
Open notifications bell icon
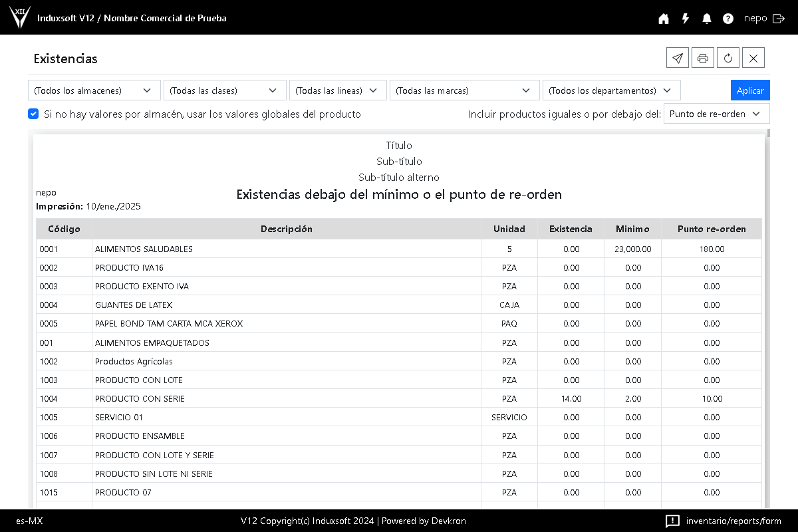pos(706,19)
